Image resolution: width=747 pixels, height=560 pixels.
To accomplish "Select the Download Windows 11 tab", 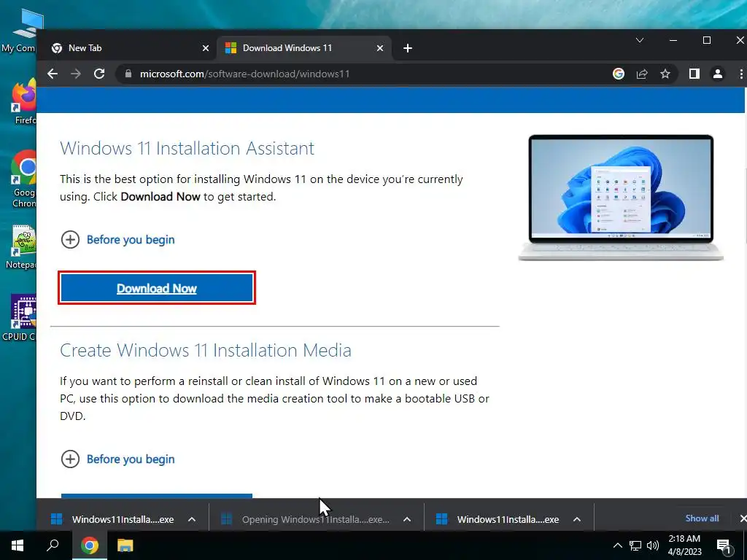I will [304, 48].
